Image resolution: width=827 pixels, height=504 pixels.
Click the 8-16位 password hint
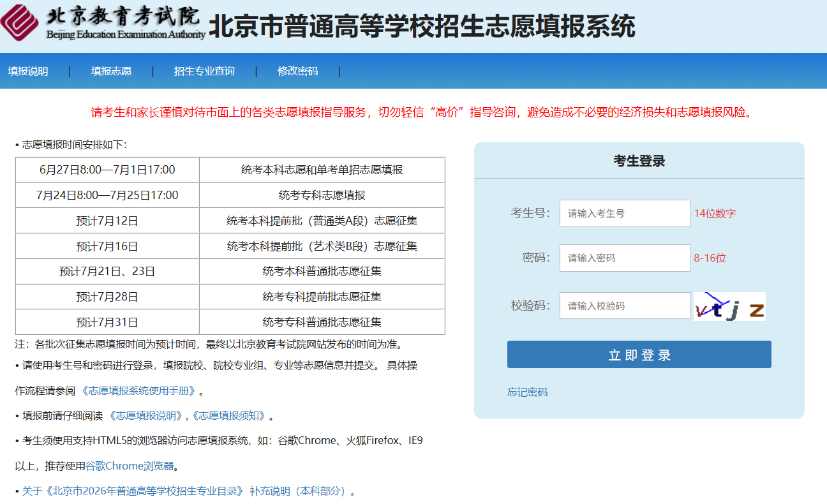click(x=710, y=258)
